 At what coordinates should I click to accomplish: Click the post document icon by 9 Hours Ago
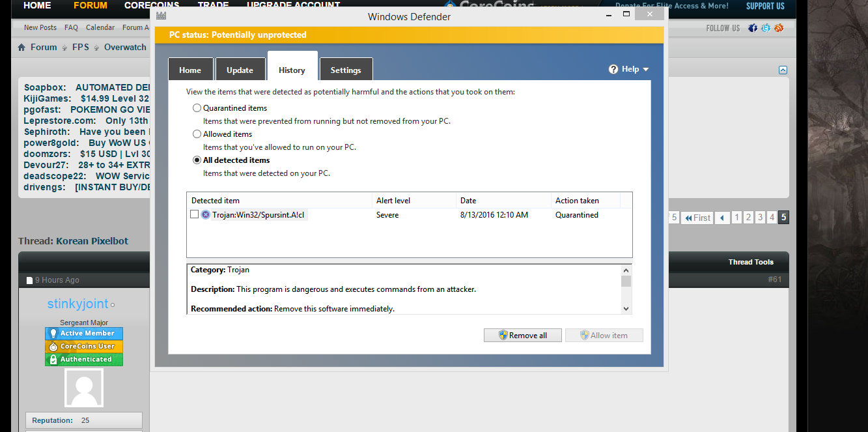(x=29, y=280)
